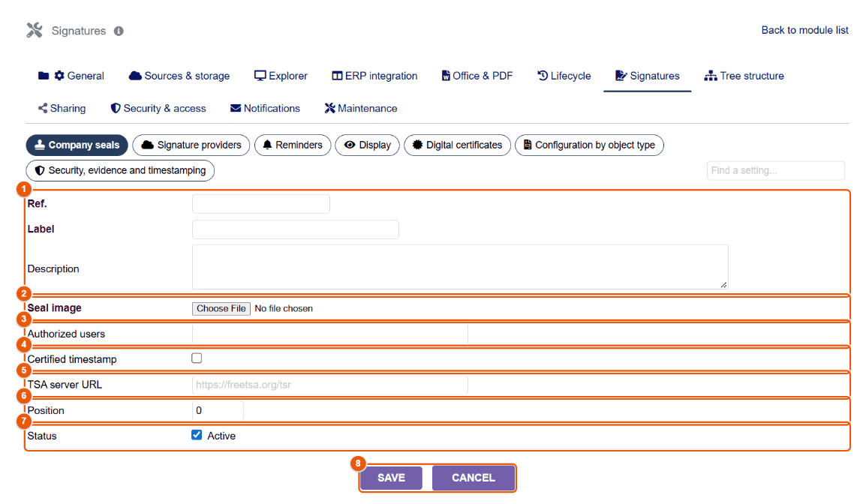Viewport: 860px width, 504px height.
Task: Click Choose File for Seal image
Action: point(221,309)
